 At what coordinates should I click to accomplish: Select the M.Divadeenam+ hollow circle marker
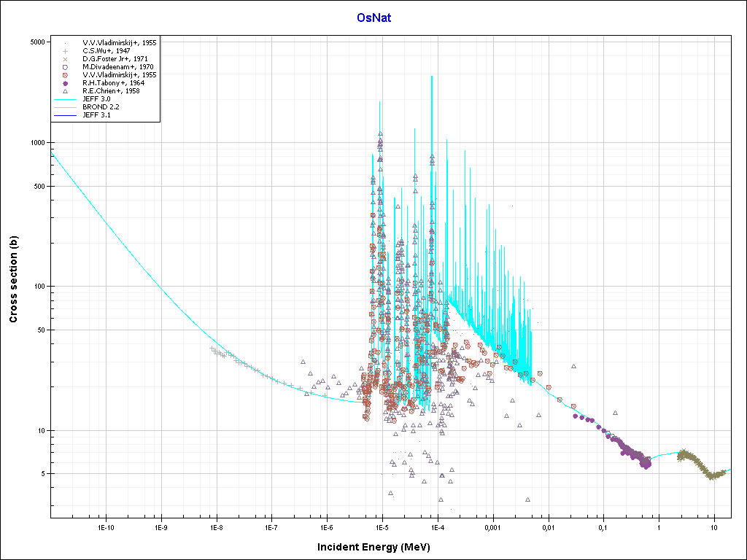pyautogui.click(x=65, y=67)
